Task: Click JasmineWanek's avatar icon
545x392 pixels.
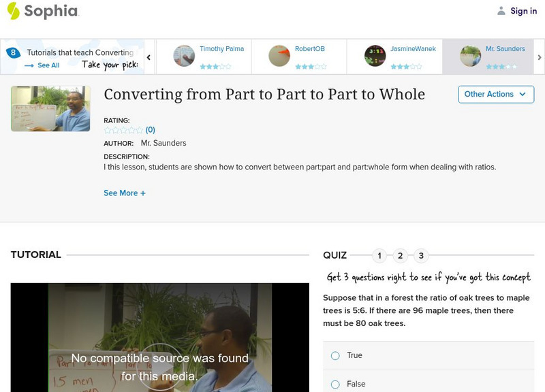Action: click(375, 56)
